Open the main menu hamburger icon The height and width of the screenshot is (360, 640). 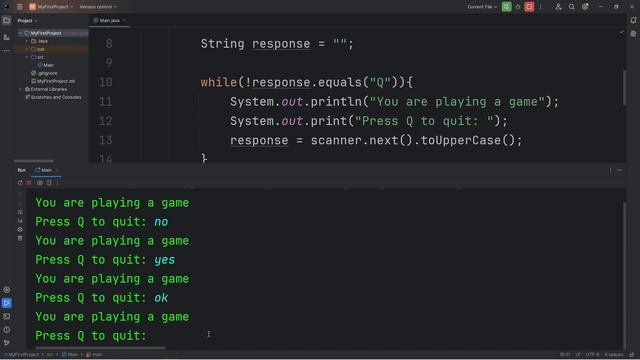pos(20,7)
